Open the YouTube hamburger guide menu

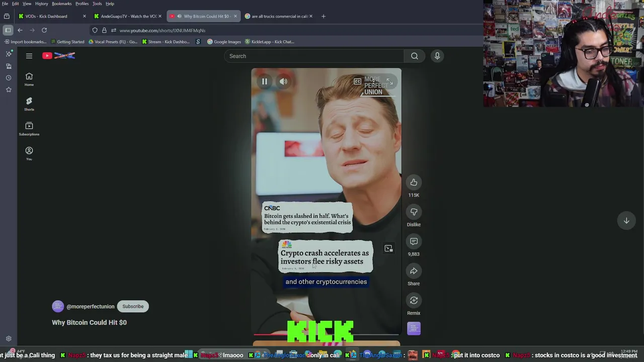pos(29,56)
